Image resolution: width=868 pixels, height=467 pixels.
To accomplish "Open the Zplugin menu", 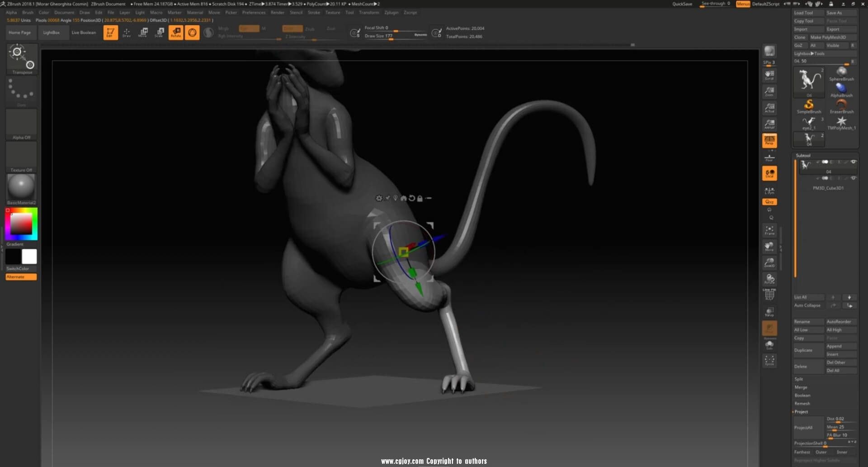I will tap(392, 13).
